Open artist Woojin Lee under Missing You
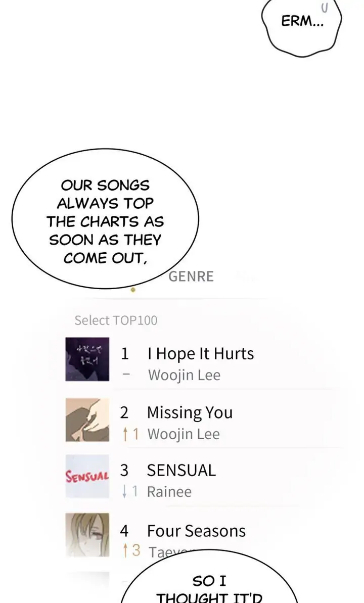The width and height of the screenshot is (364, 603). coord(184,435)
